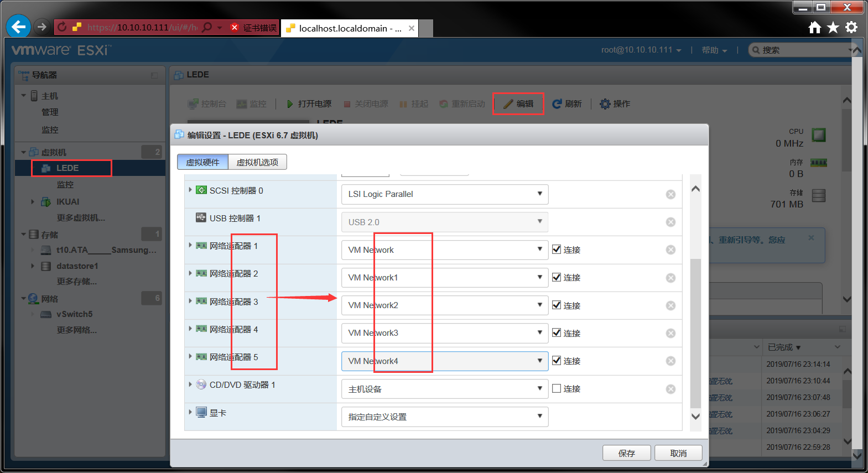Switch to VM options tab
Screen dimensions: 868x473
(257, 162)
